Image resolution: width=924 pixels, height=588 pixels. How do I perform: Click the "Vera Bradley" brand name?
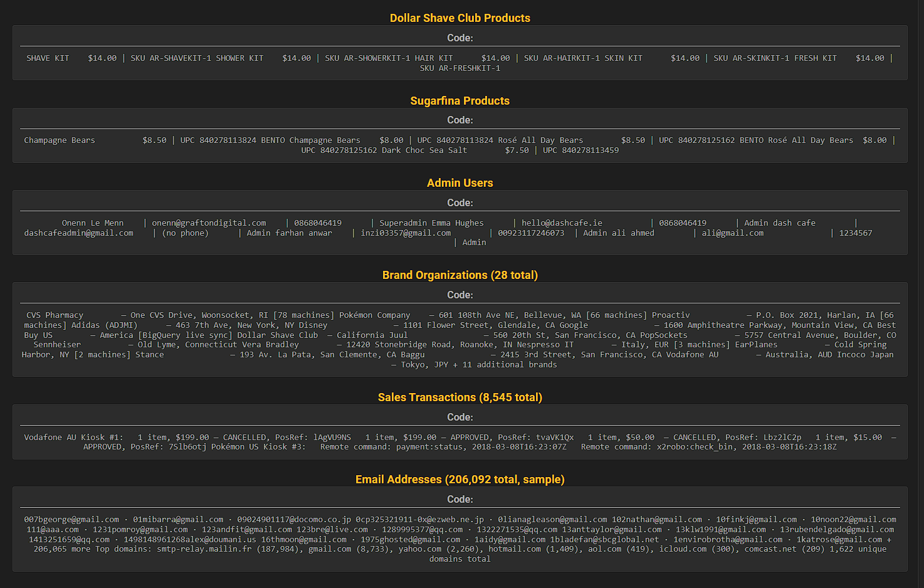[x=270, y=345]
